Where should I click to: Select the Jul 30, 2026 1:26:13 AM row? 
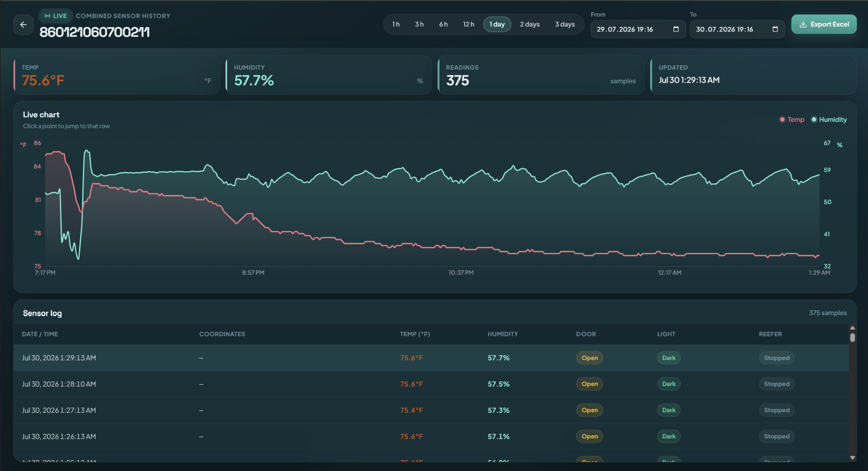[x=431, y=436]
